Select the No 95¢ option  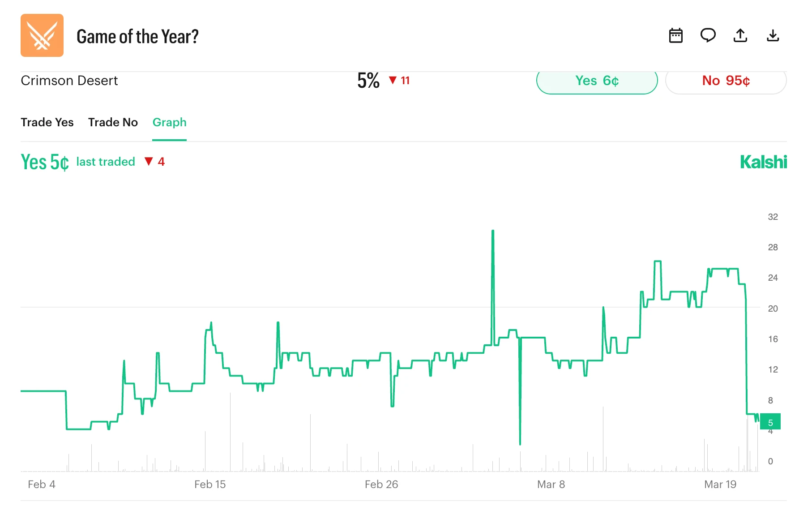(726, 81)
